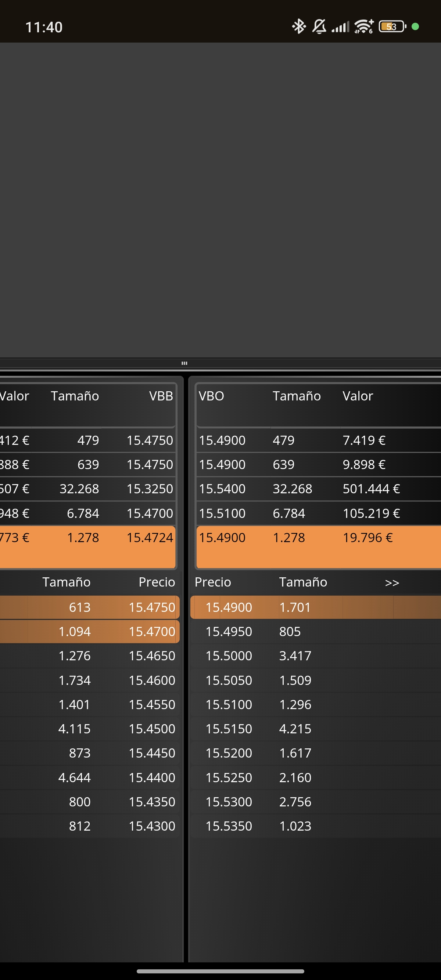
Task: Tap the battery level indicator
Action: pyautogui.click(x=392, y=27)
